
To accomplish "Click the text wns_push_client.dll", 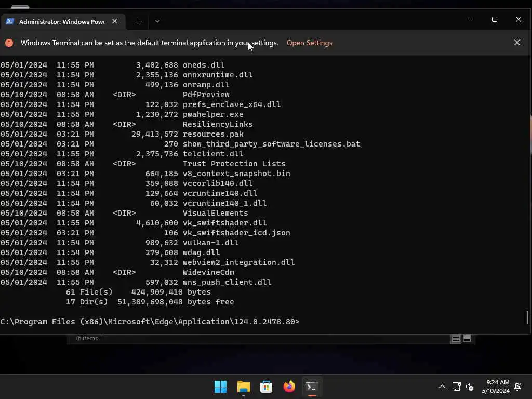I will tap(227, 282).
